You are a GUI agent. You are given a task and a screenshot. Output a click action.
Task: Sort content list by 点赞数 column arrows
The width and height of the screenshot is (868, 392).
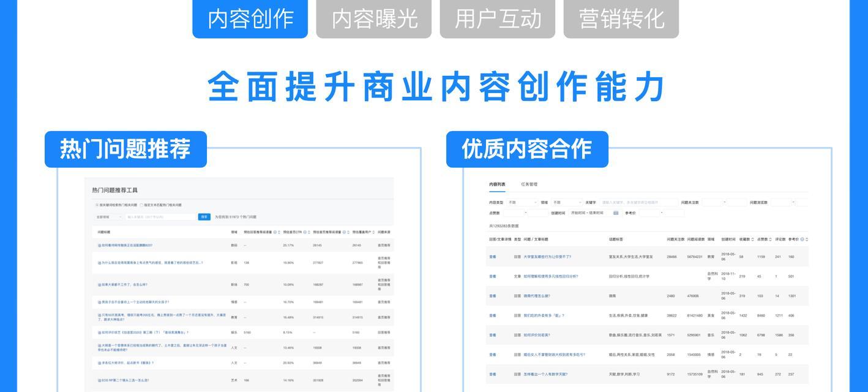pos(771,239)
